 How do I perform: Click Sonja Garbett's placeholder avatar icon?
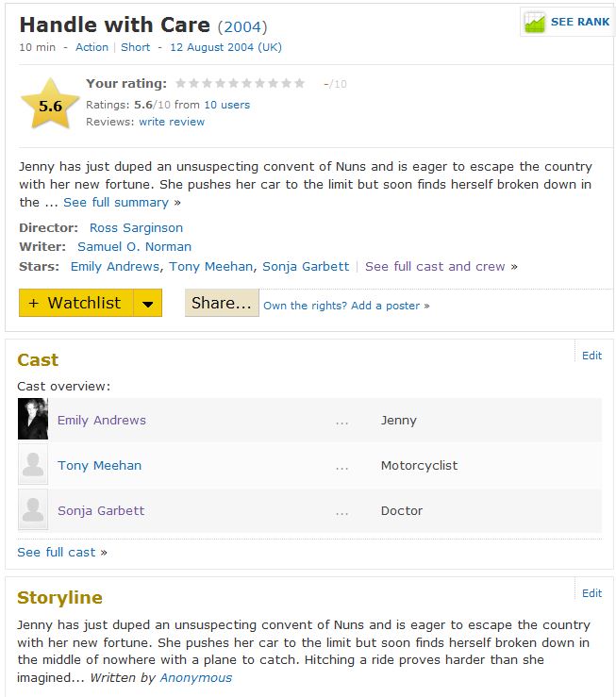tap(33, 510)
